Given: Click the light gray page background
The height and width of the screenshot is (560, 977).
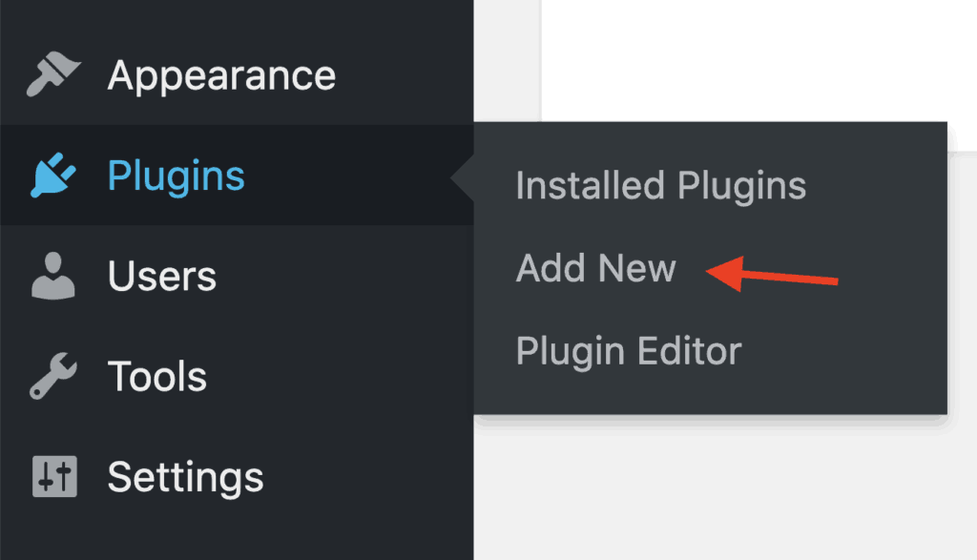Looking at the screenshot, I should click(723, 492).
